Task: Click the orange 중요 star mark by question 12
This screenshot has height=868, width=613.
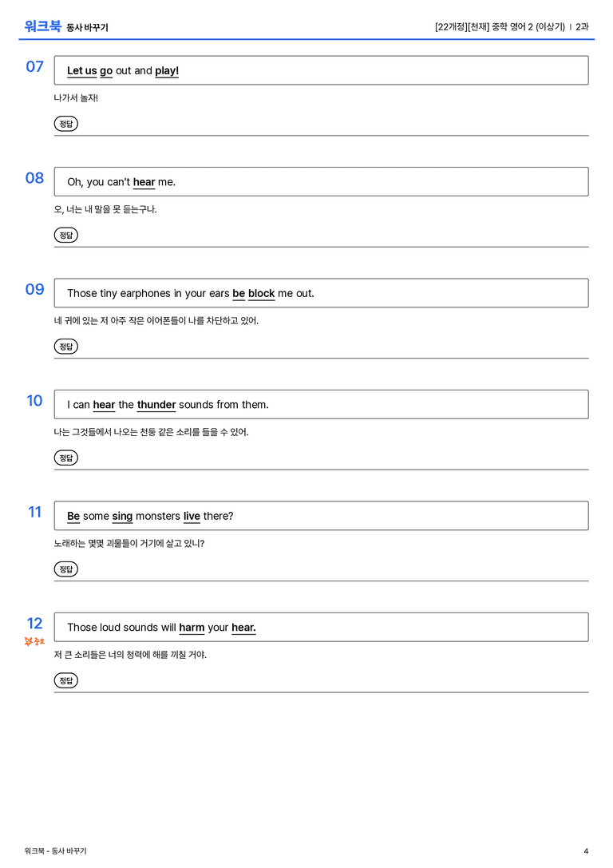Action: click(x=34, y=641)
